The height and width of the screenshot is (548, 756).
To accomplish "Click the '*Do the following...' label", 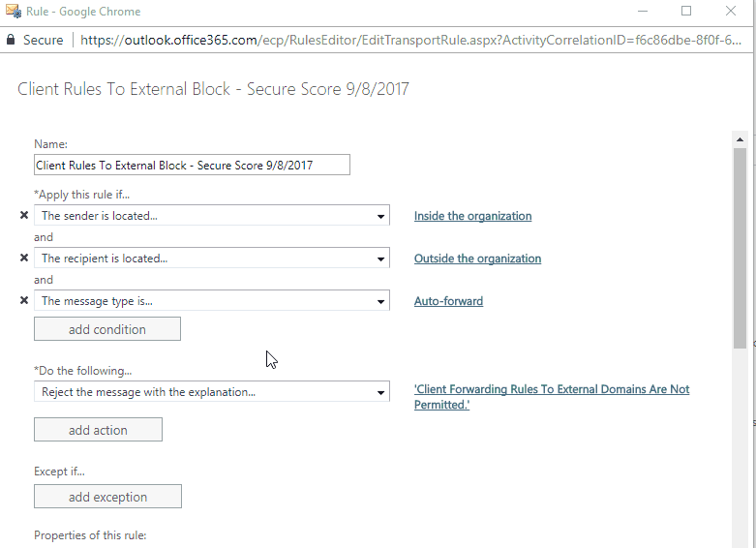I will (82, 371).
